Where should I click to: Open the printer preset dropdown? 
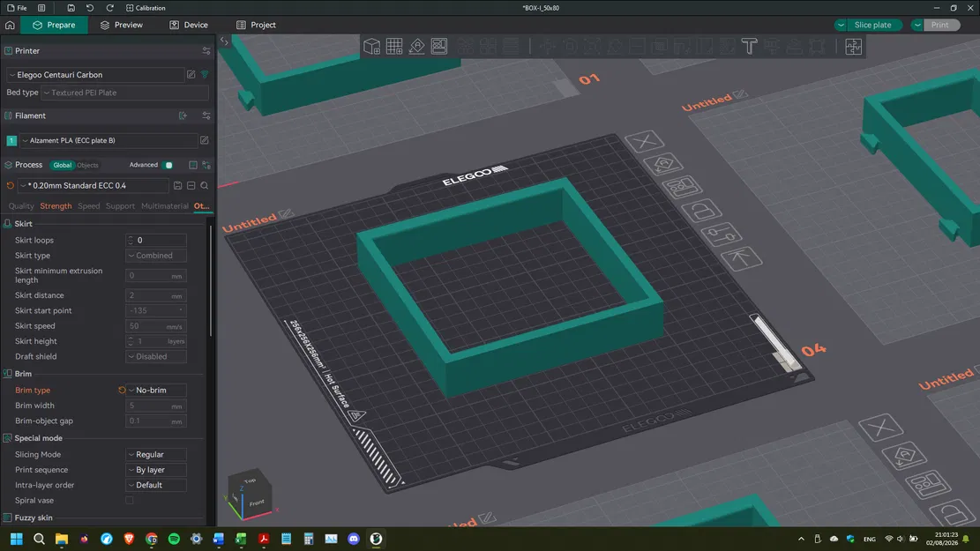pyautogui.click(x=95, y=74)
